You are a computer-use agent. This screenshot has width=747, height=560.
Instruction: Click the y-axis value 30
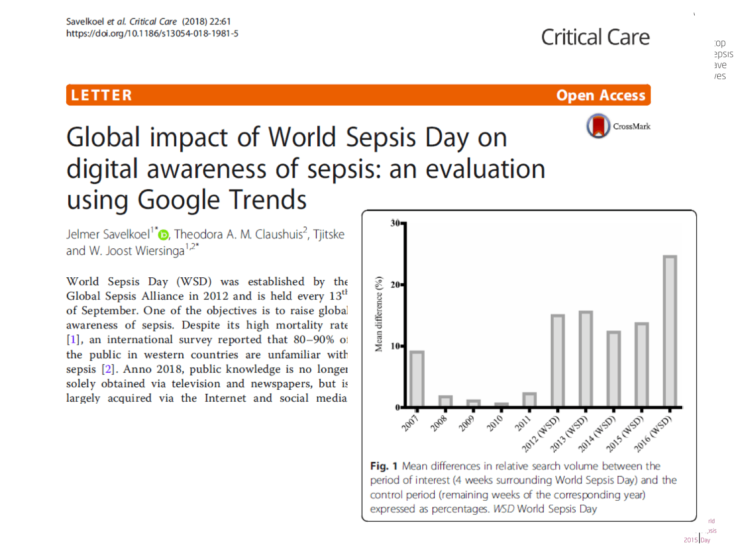coord(395,223)
